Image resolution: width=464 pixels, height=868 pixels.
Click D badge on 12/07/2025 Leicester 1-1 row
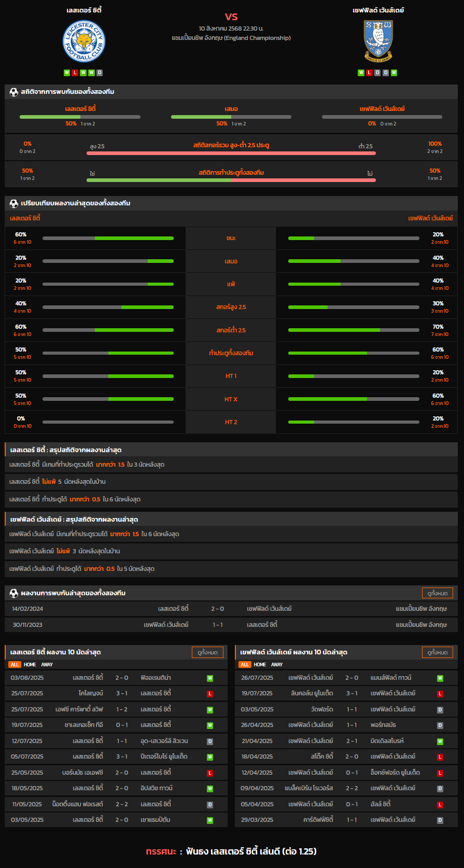(x=210, y=741)
